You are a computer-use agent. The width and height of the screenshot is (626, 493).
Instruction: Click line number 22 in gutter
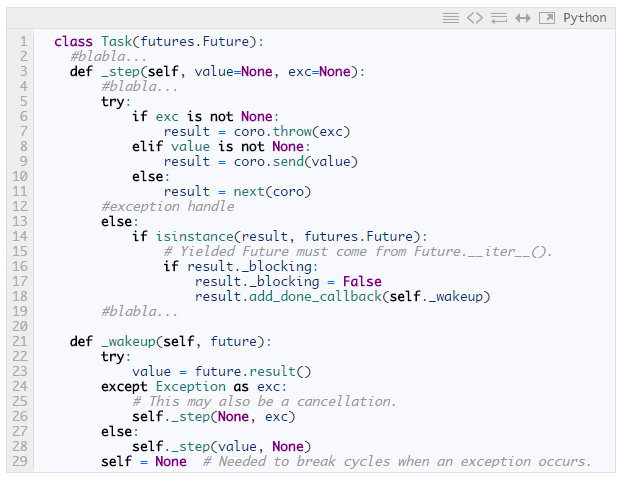pyautogui.click(x=20, y=356)
